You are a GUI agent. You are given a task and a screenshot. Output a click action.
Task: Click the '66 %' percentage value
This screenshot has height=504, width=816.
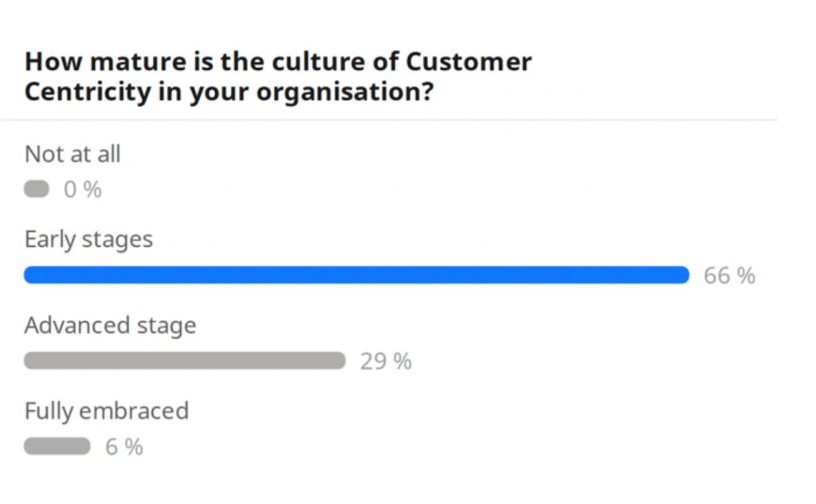point(729,275)
